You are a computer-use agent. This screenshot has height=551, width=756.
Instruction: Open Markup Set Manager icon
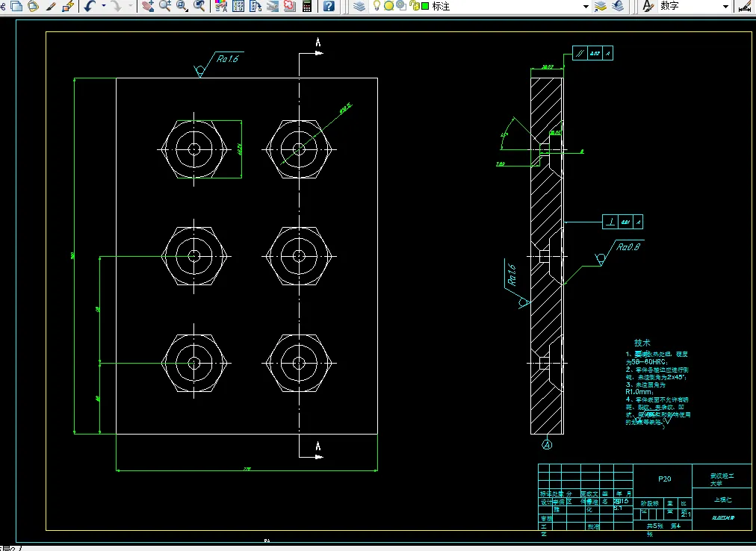click(x=289, y=6)
